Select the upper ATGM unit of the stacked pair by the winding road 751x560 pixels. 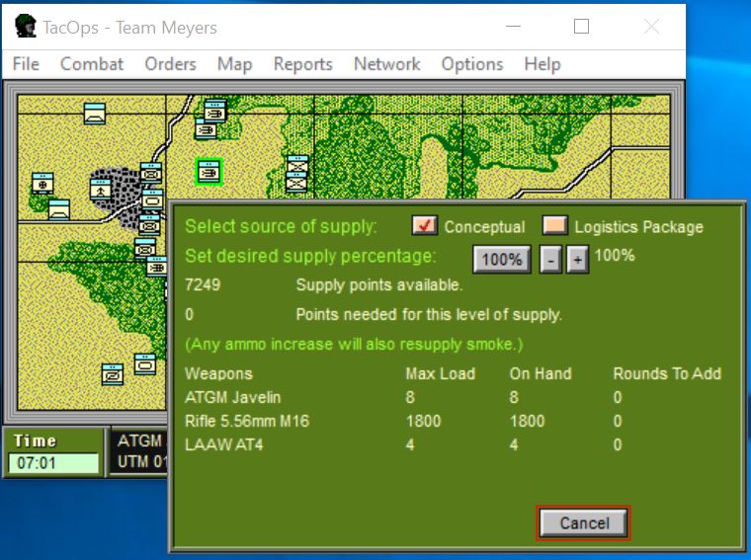(215, 111)
